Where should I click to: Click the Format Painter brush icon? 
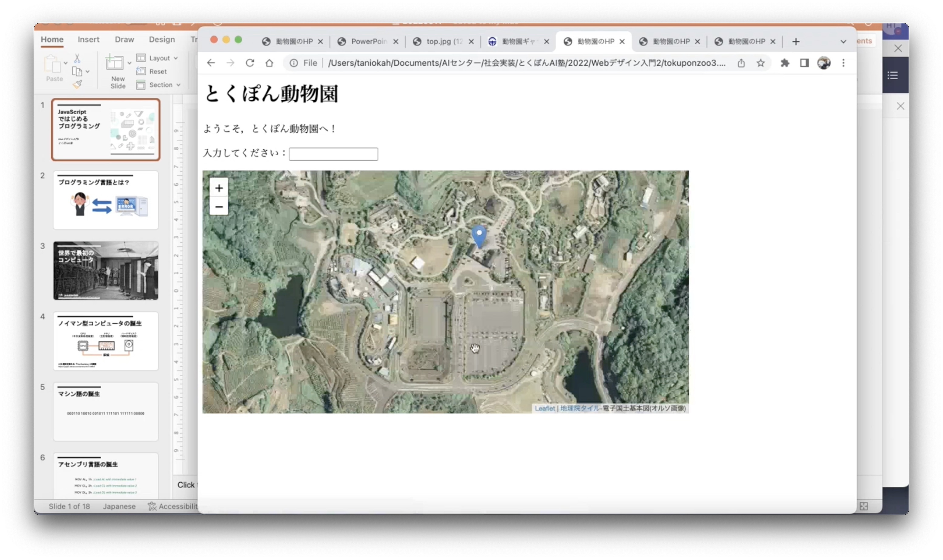pos(77,84)
